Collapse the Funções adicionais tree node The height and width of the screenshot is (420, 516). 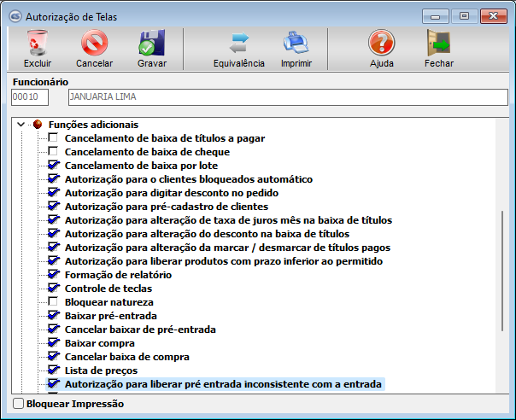point(21,125)
